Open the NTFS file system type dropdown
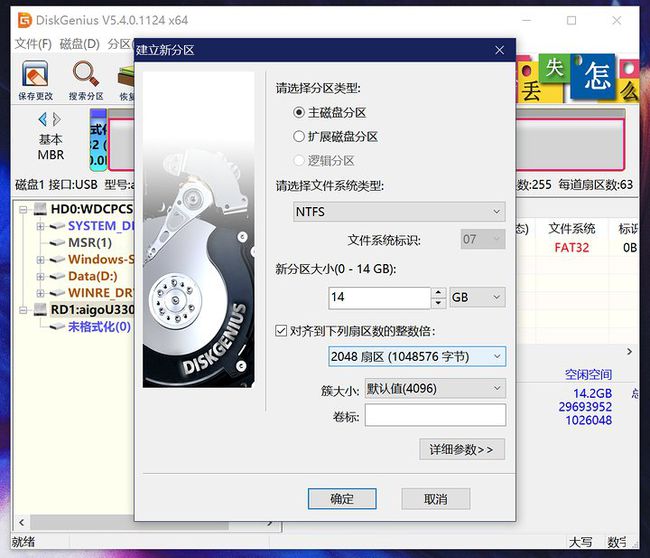 coord(399,212)
